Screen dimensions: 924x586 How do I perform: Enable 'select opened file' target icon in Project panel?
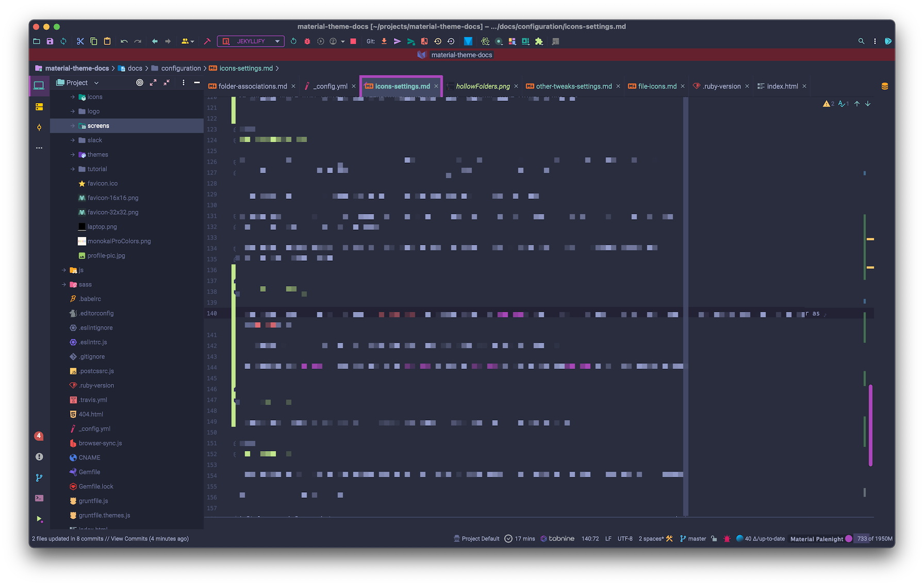140,82
